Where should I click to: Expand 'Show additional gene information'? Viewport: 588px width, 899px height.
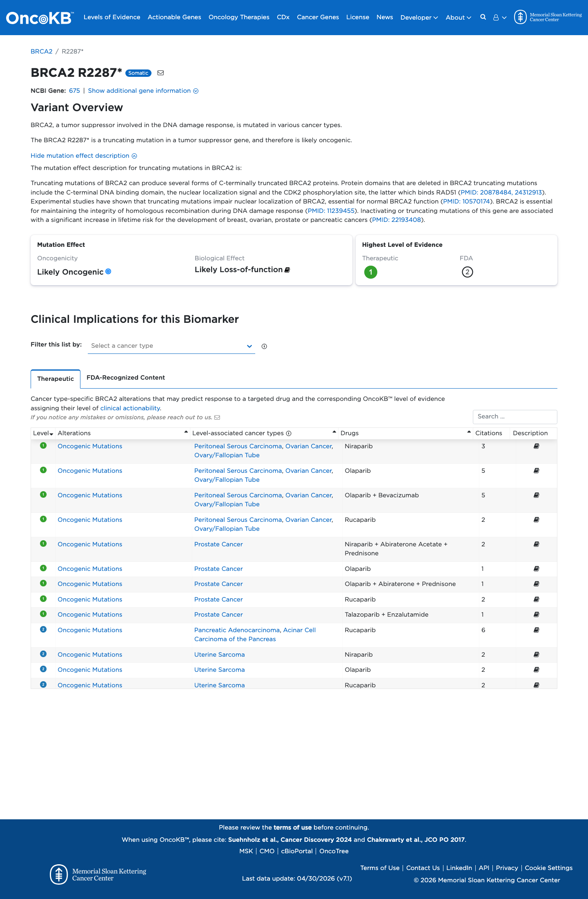point(143,91)
